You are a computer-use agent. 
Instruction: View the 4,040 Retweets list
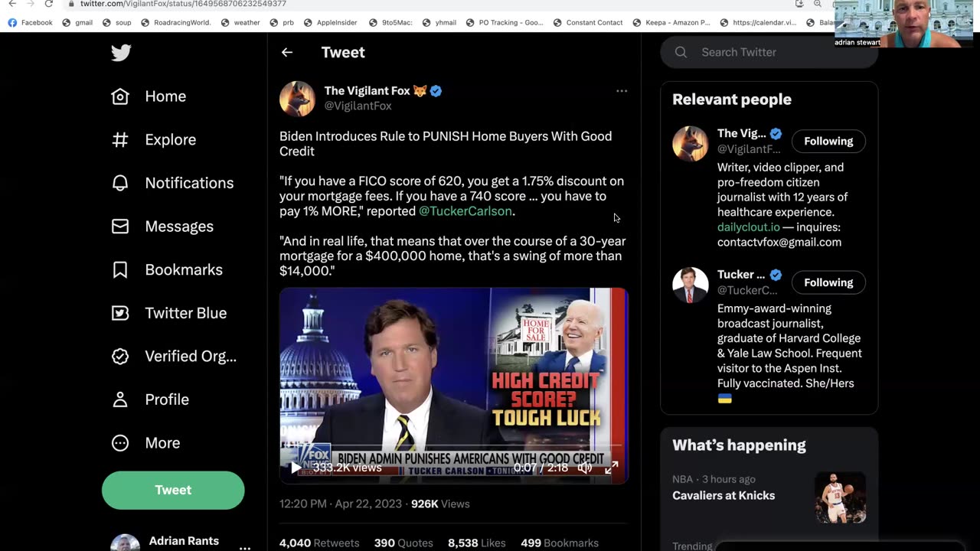click(319, 543)
